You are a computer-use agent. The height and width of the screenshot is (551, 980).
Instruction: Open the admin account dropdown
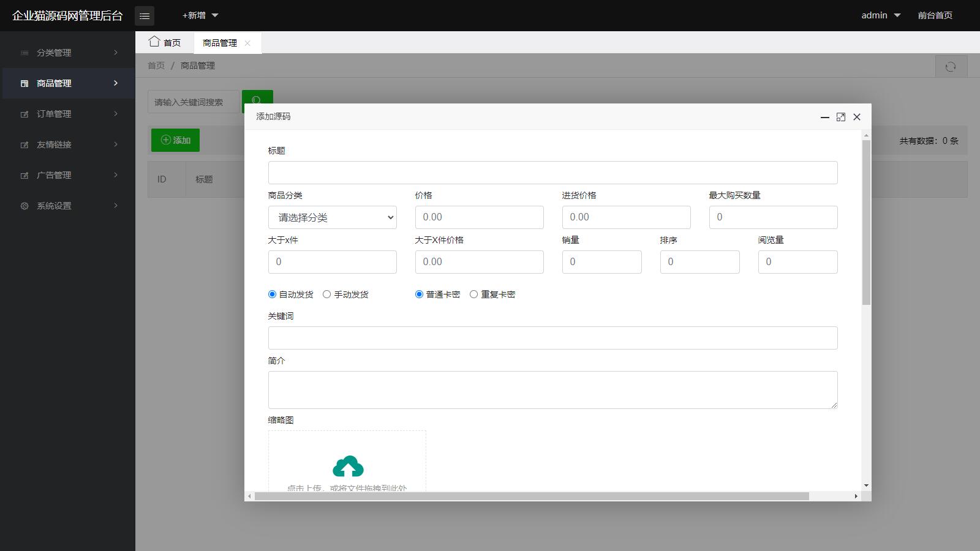[x=880, y=15]
